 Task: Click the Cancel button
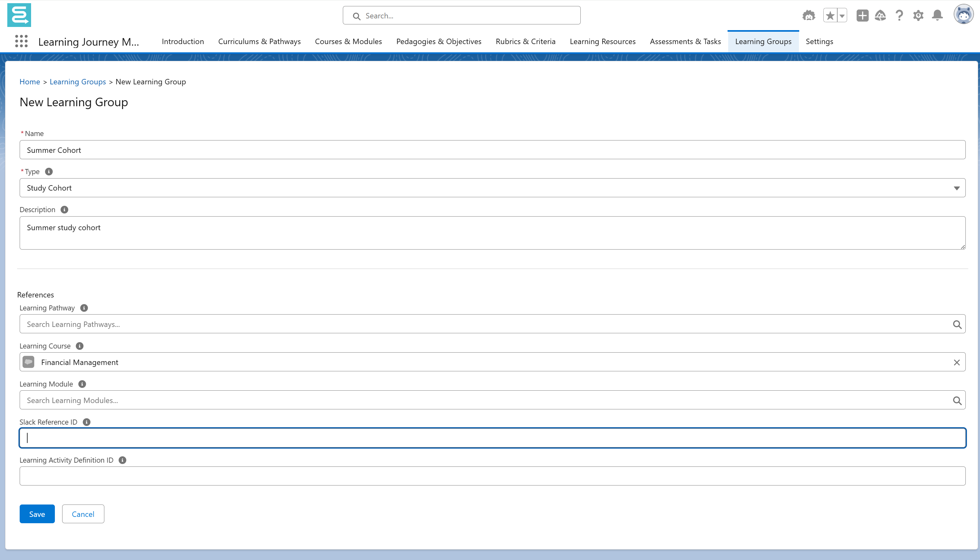tap(83, 514)
